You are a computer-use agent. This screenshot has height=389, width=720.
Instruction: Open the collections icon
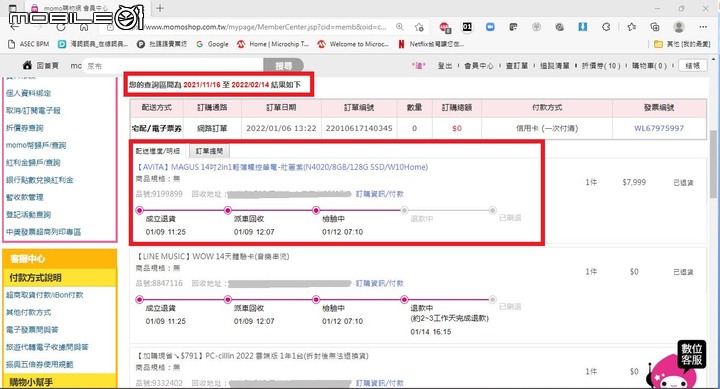(655, 27)
